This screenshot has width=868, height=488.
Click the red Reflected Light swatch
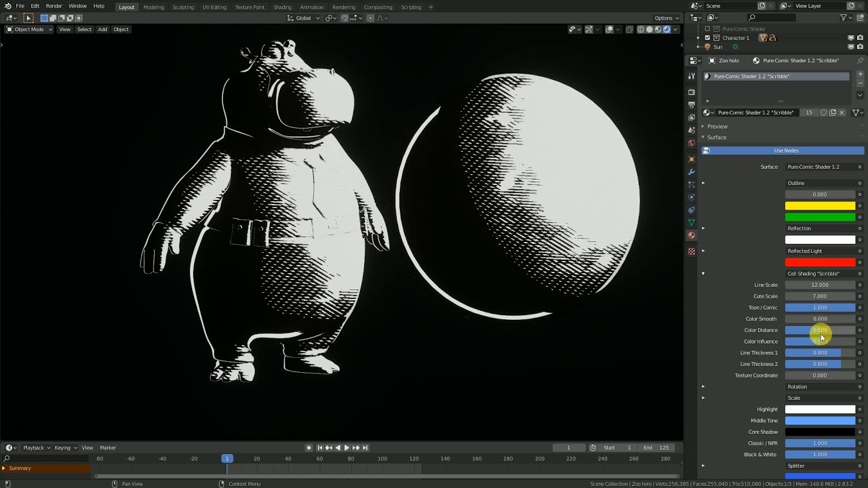pyautogui.click(x=821, y=262)
